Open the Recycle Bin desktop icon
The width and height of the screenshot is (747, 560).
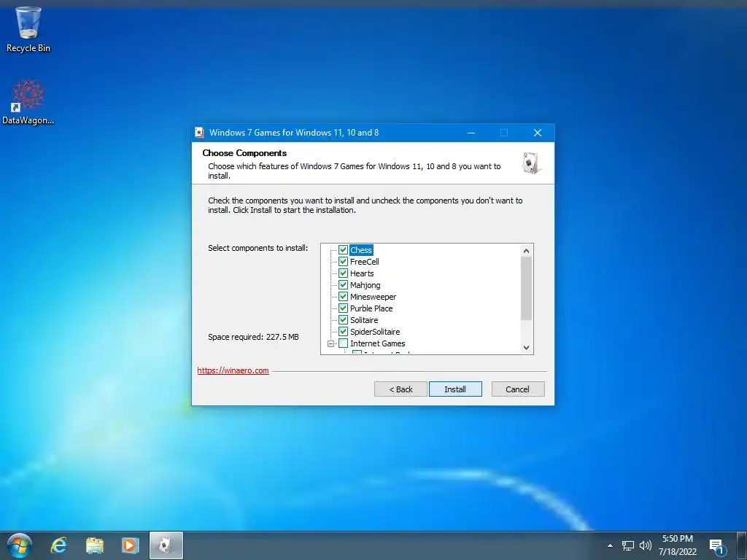pos(28,29)
